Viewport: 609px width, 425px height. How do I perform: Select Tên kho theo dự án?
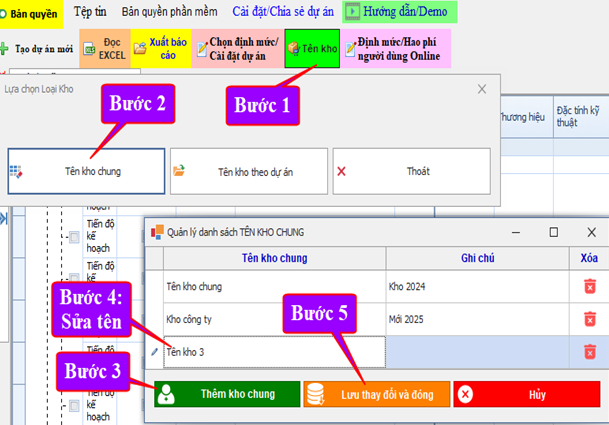(x=248, y=171)
